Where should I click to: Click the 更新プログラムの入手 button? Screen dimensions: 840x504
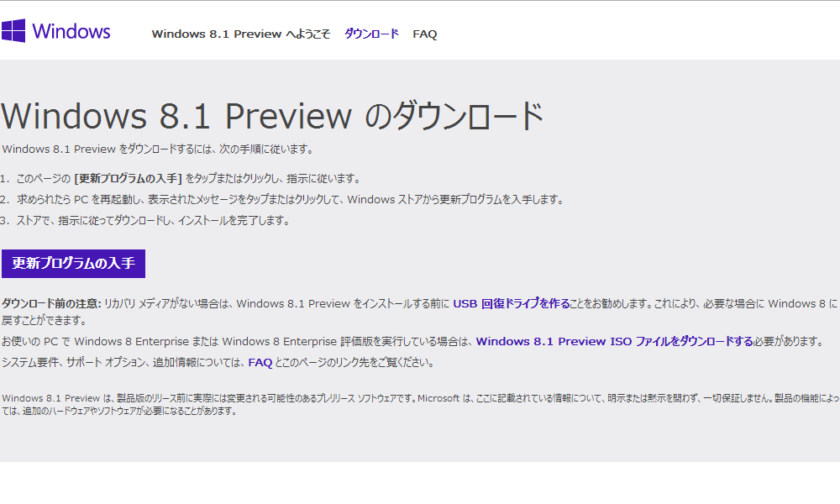tap(73, 264)
